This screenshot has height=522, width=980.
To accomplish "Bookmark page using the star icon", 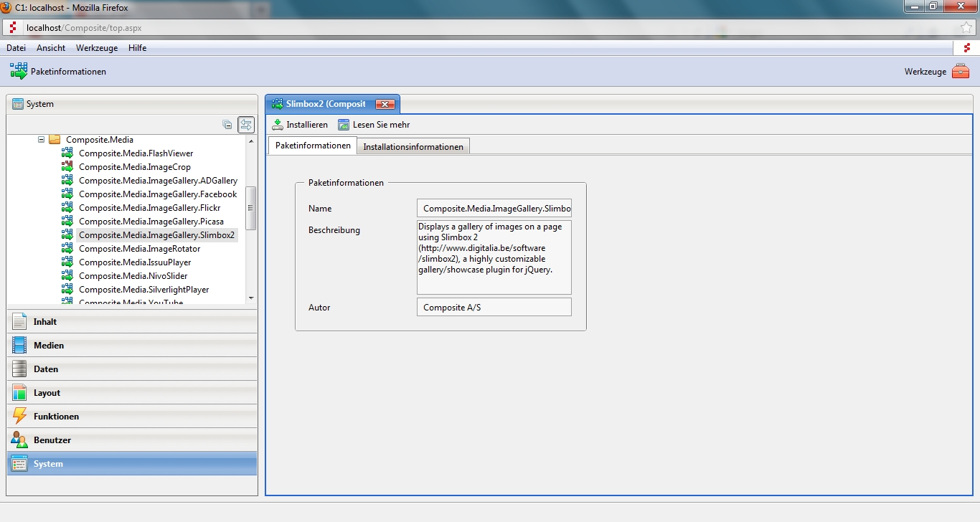I will (966, 28).
